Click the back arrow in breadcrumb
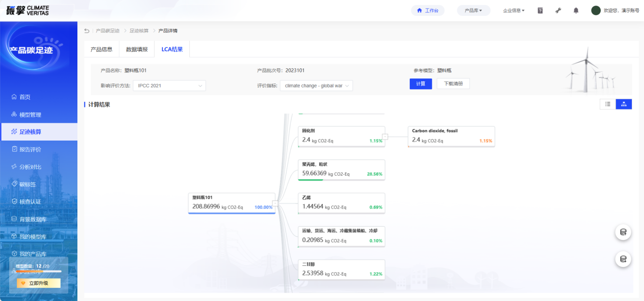 (87, 31)
